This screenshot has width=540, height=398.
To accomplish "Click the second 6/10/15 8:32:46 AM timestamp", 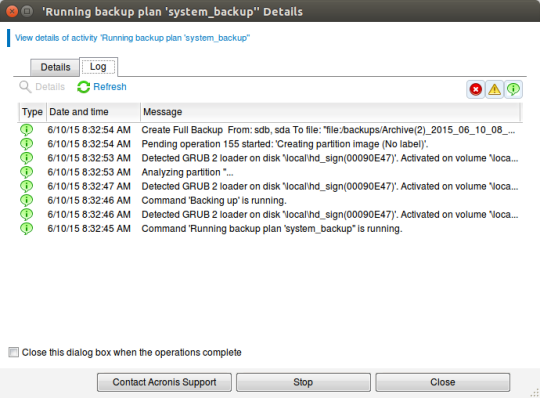I will pyautogui.click(x=89, y=214).
